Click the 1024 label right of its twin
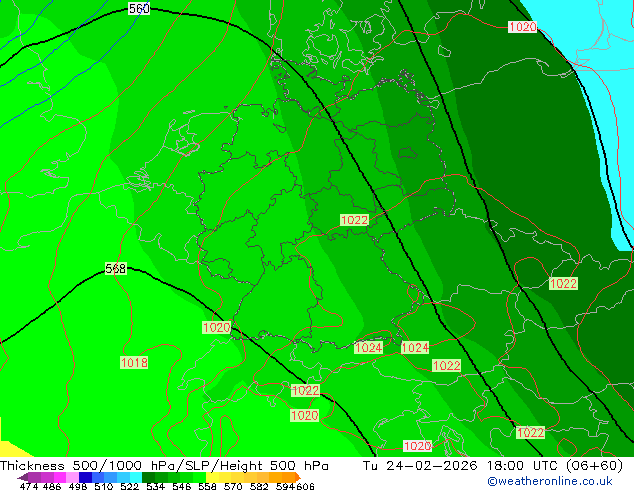This screenshot has width=634, height=490. pyautogui.click(x=415, y=348)
